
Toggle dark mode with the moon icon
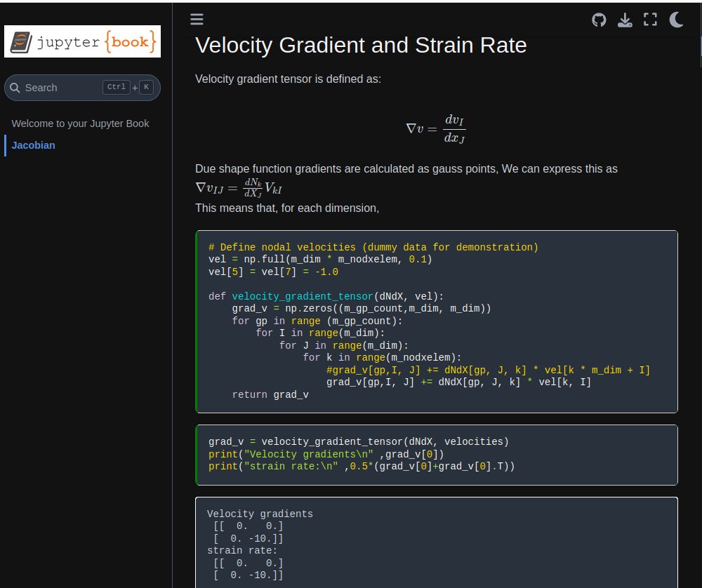[x=676, y=20]
